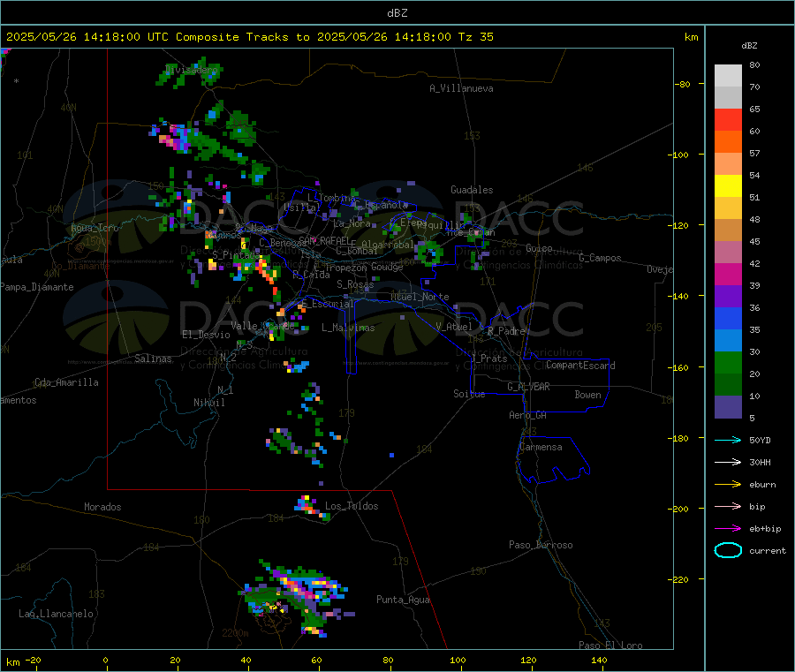The image size is (795, 672).
Task: Click the UTC Composite Tracks timestamp header
Action: (x=249, y=37)
